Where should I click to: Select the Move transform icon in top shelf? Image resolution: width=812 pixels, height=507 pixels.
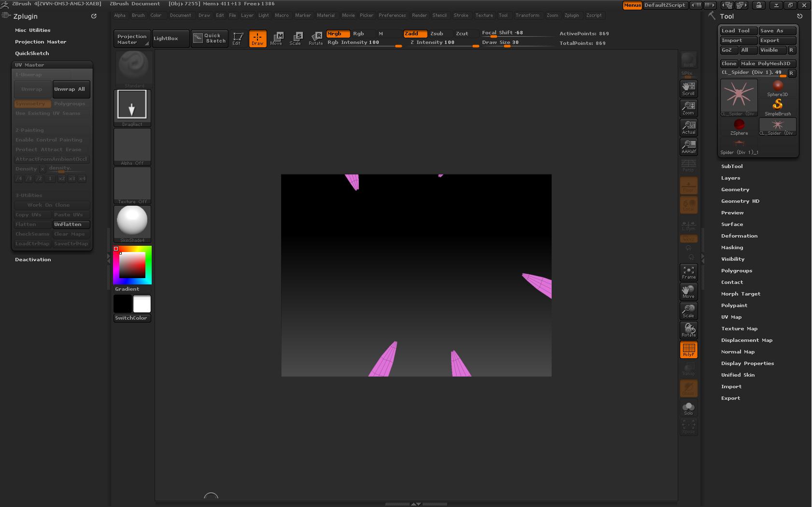click(276, 39)
